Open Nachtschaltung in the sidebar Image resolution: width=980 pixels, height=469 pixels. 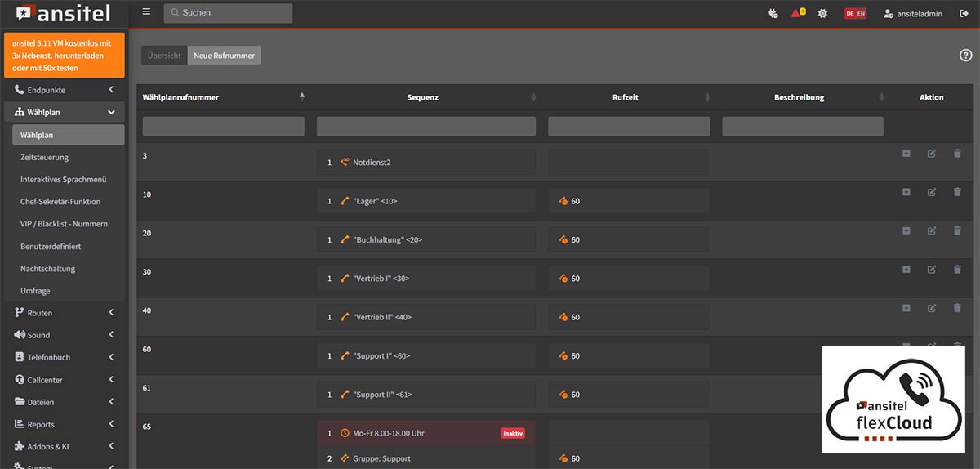click(69, 269)
